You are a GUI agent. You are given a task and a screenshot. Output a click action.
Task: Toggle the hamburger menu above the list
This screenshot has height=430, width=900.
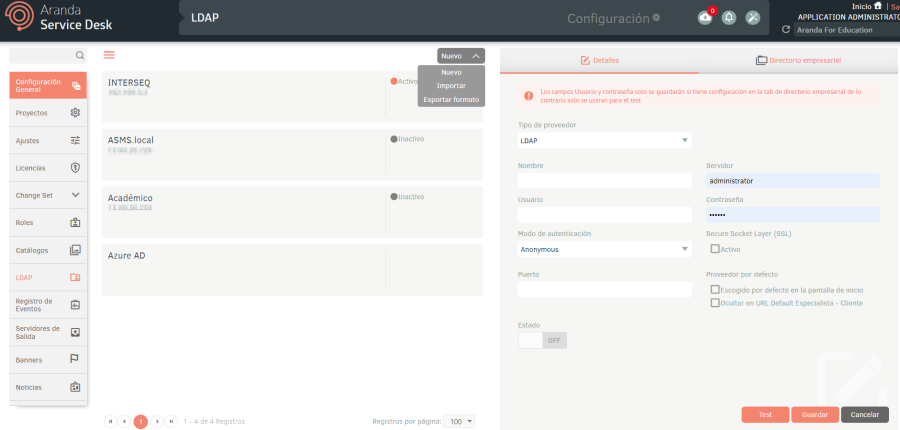109,55
